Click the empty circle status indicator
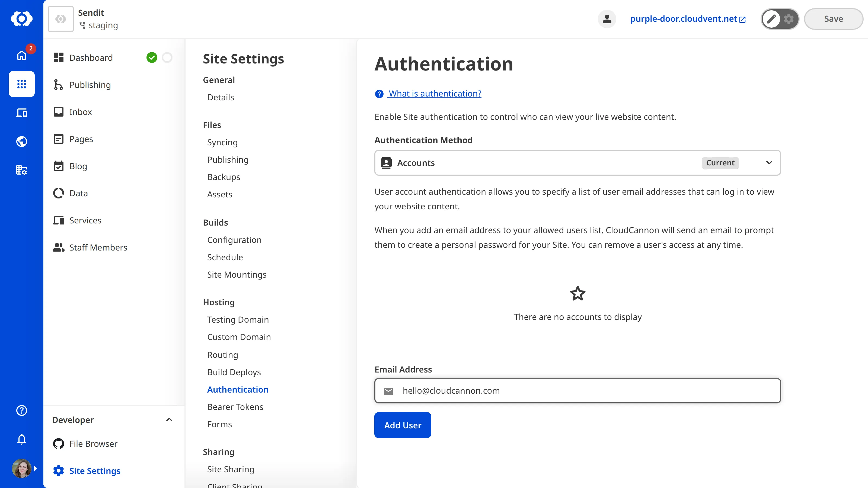Viewport: 868px width, 488px height. (167, 57)
